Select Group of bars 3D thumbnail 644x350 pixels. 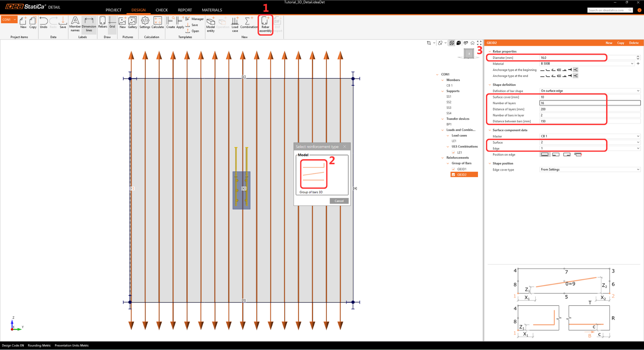313,174
